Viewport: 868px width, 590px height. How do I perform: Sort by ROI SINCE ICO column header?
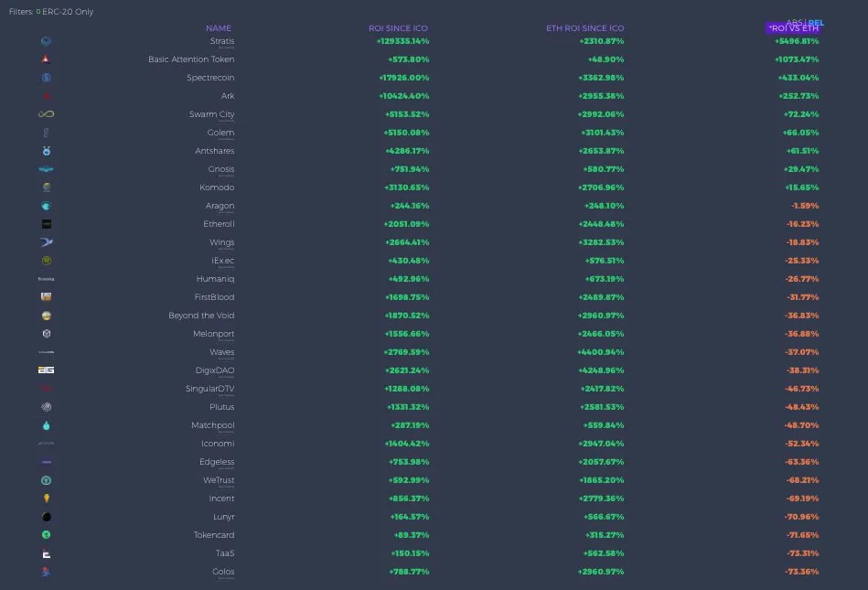(x=398, y=28)
